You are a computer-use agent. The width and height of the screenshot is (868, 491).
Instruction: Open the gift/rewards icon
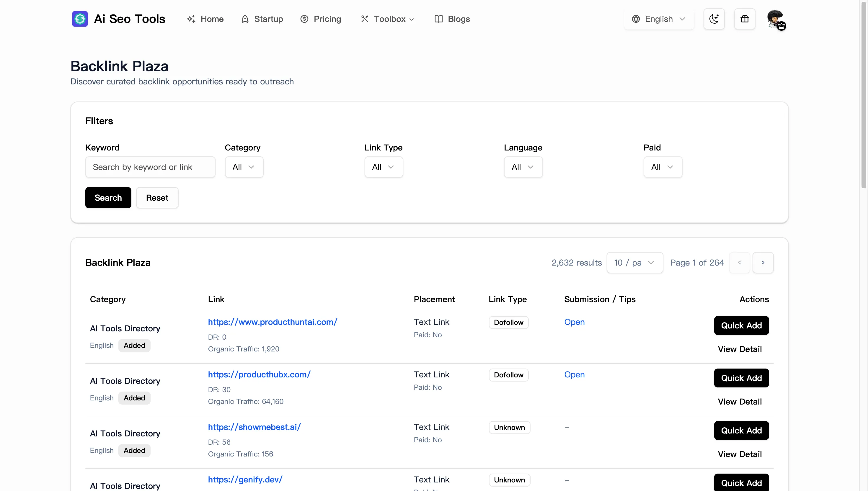[x=745, y=19]
